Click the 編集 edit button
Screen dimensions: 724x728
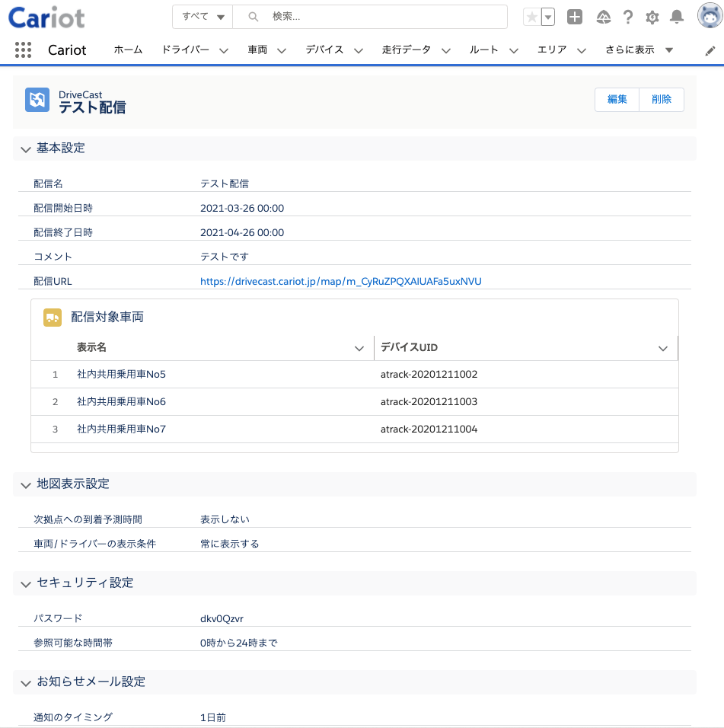point(617,99)
